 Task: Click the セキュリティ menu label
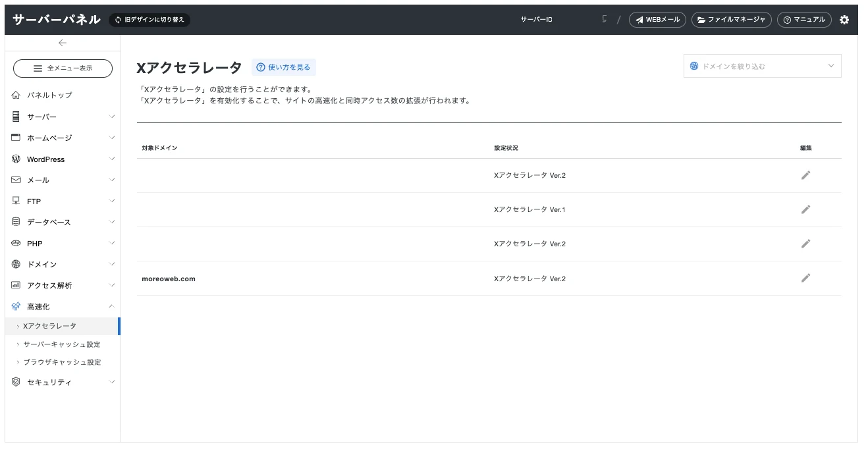click(x=49, y=383)
